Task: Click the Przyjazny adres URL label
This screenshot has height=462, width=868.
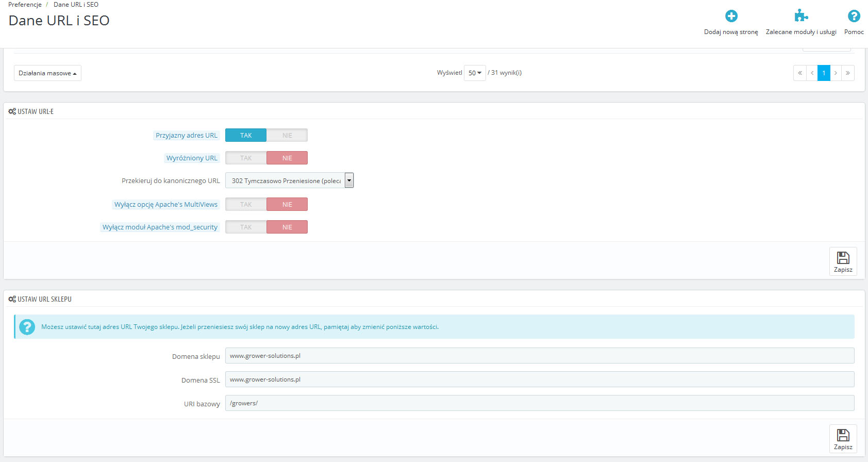Action: coord(187,136)
